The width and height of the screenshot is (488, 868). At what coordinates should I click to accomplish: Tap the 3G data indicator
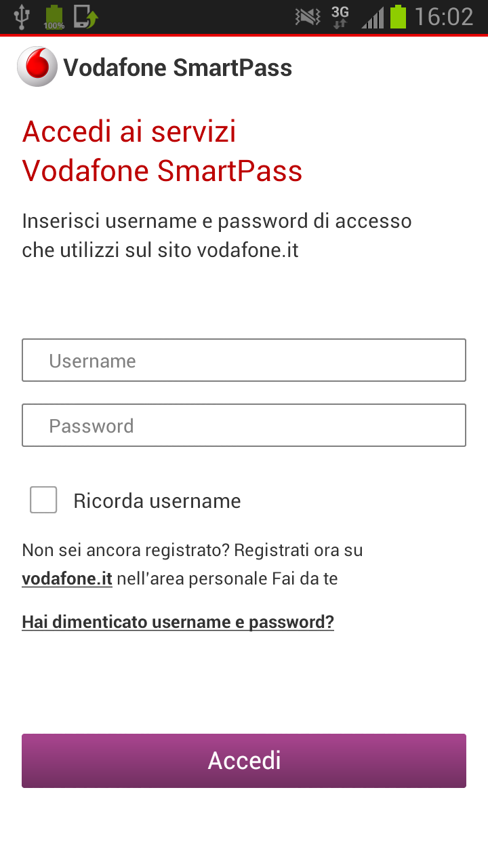tap(340, 16)
